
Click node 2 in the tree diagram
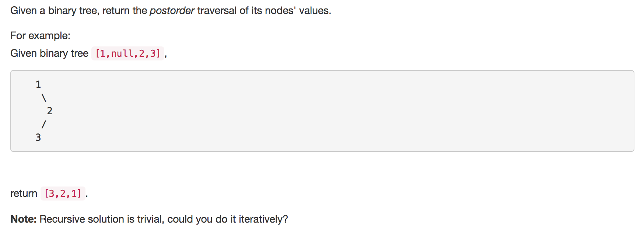tap(50, 111)
